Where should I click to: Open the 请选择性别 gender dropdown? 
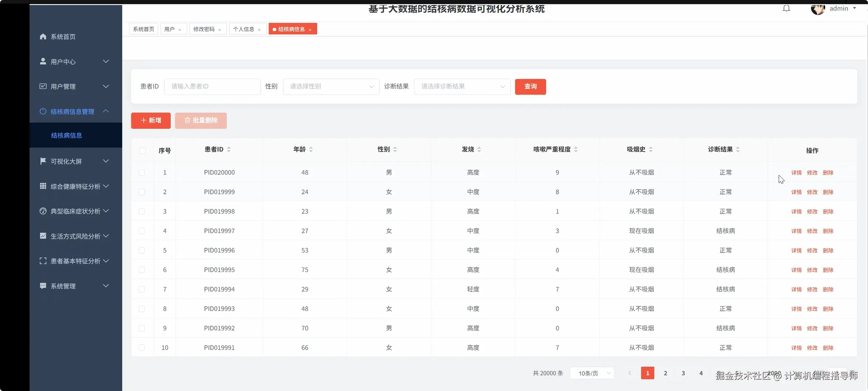pos(331,86)
